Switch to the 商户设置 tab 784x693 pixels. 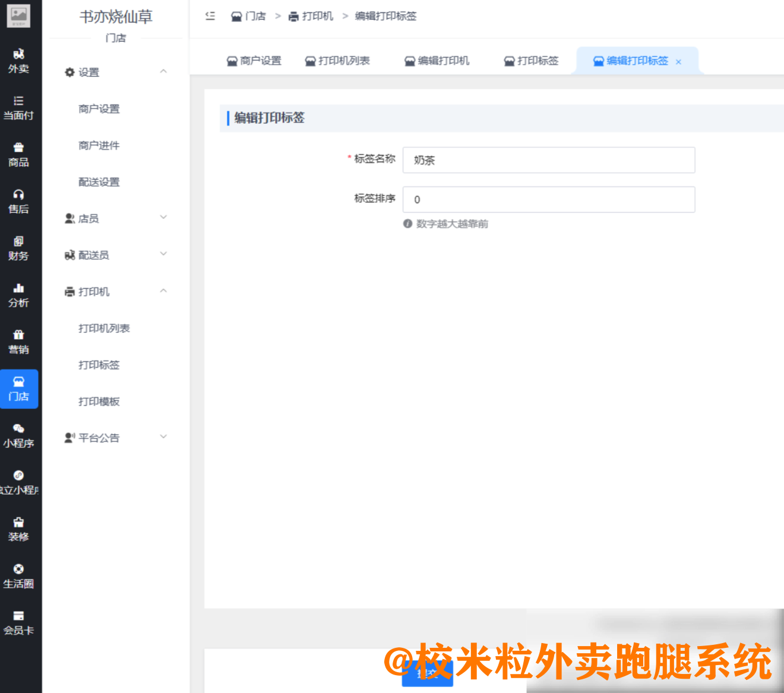click(260, 60)
